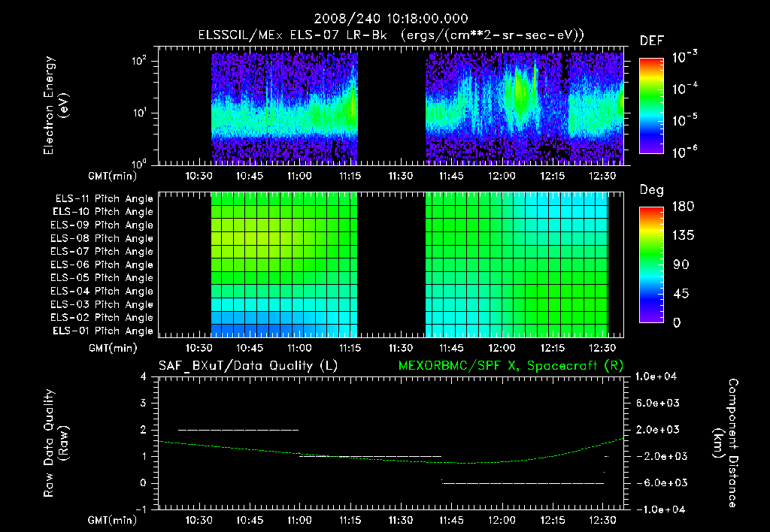Click the 135 value on Deg scale
Viewport: 770px width, 532px height.
click(683, 236)
